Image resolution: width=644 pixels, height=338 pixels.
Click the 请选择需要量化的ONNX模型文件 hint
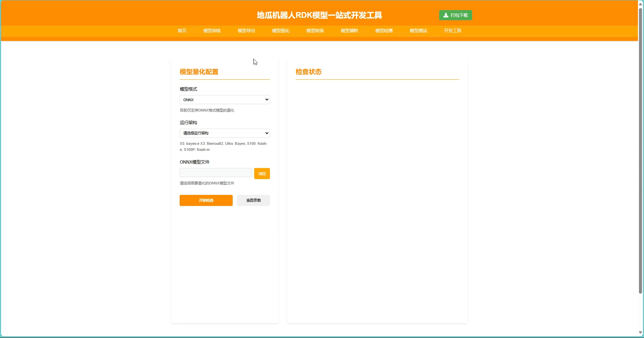(x=207, y=183)
